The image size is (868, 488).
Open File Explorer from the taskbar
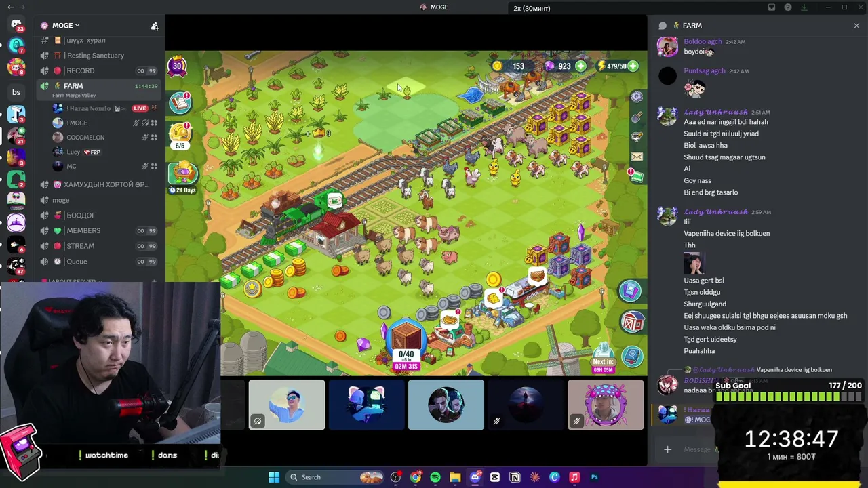455,477
